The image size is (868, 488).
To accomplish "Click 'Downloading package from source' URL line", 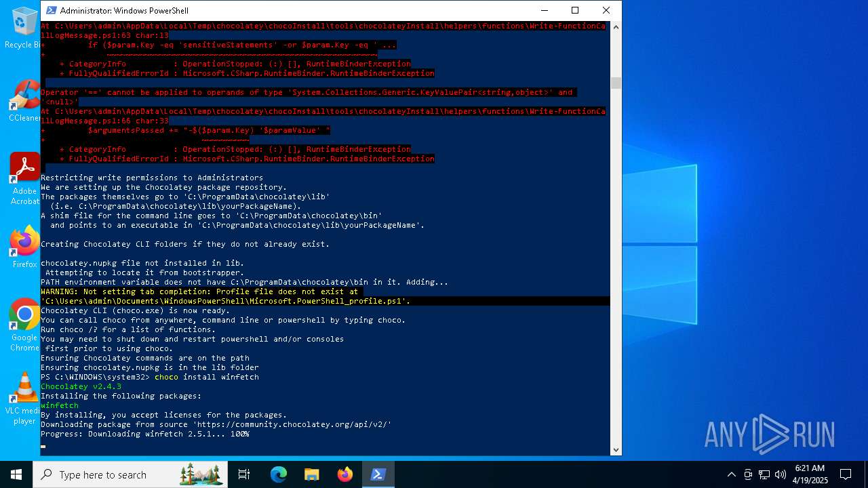I will [x=216, y=424].
